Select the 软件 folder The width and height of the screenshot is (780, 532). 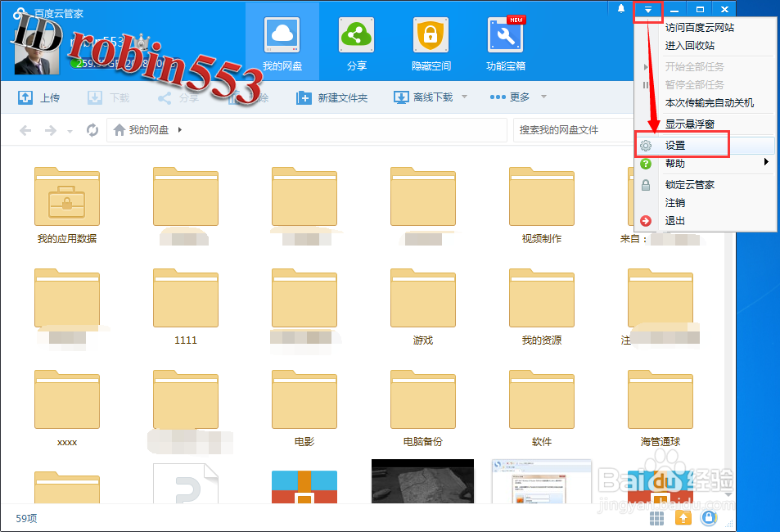point(542,408)
